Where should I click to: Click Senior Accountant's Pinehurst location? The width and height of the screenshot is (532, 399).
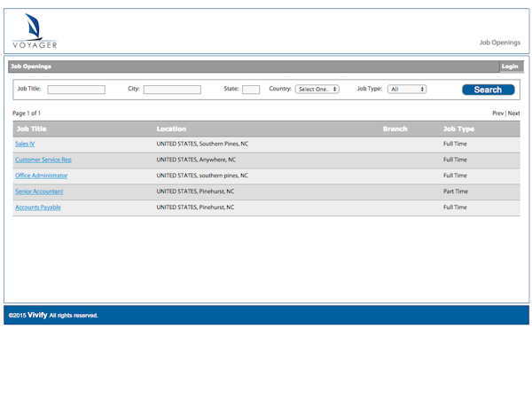click(x=195, y=192)
